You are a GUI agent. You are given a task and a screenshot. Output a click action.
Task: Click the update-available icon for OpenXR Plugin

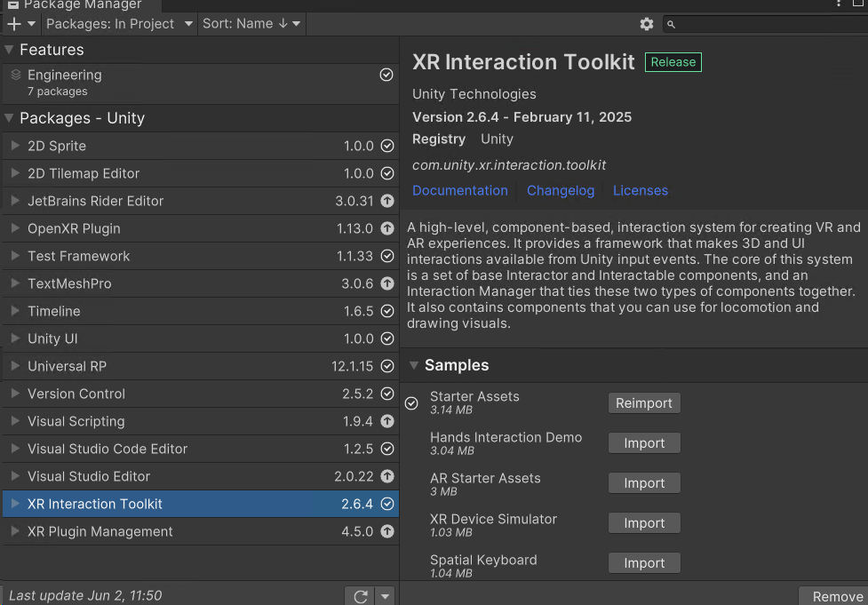pos(386,228)
